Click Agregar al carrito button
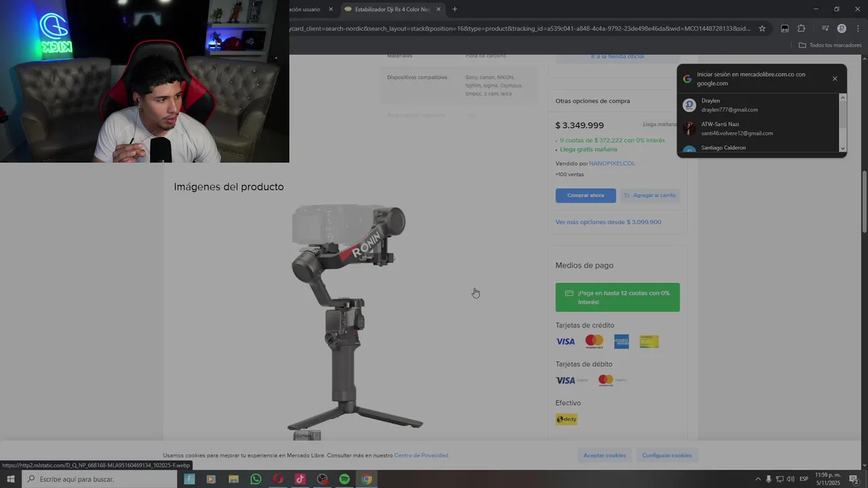This screenshot has width=868, height=488. pos(650,195)
